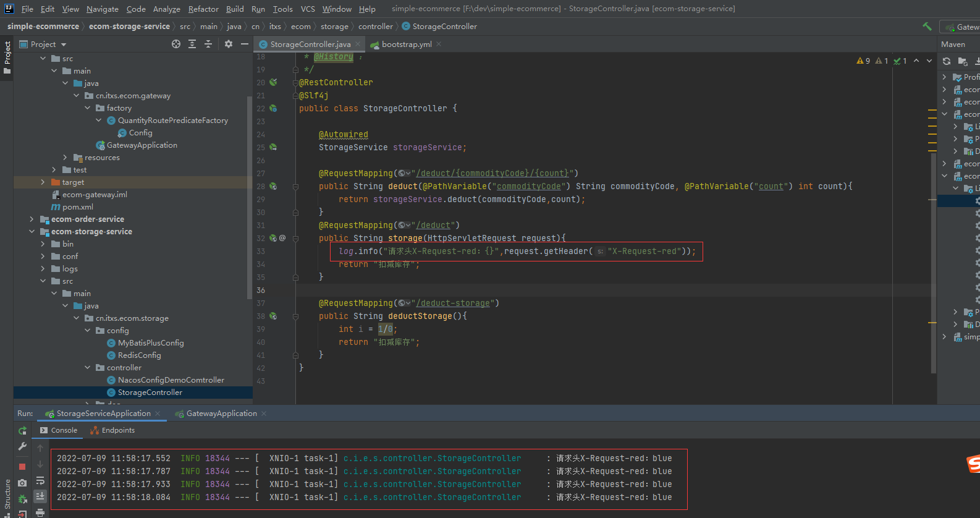Click the camera thread dump icon

(22, 483)
